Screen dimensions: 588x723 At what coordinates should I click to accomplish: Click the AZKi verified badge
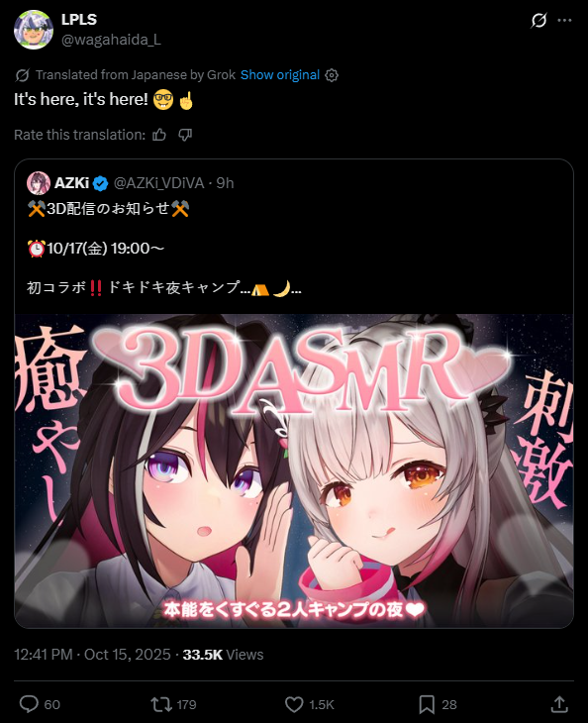(100, 183)
